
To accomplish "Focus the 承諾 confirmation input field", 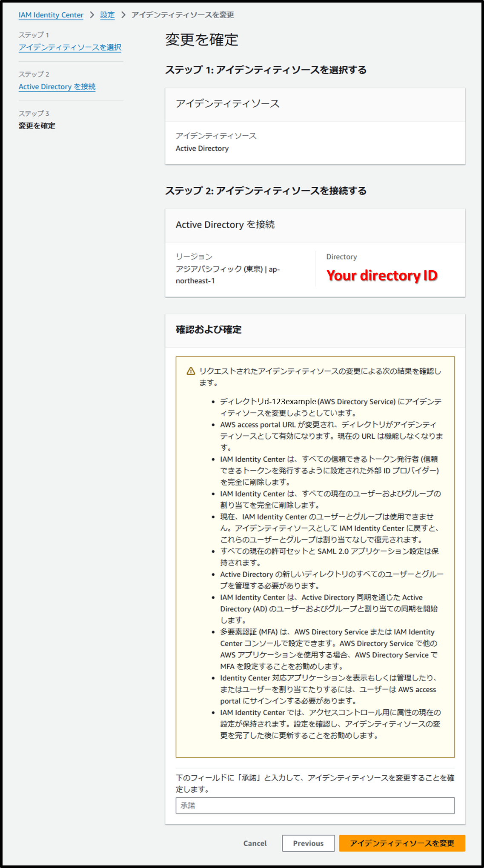I will pyautogui.click(x=315, y=805).
